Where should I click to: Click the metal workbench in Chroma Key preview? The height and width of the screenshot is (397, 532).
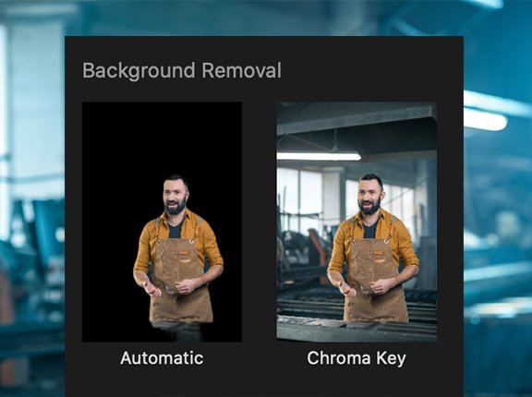click(357, 330)
